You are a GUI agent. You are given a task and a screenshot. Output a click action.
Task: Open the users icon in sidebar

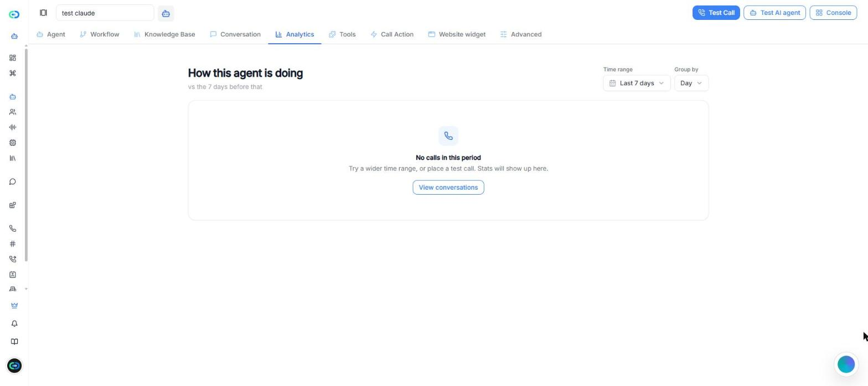click(x=13, y=112)
